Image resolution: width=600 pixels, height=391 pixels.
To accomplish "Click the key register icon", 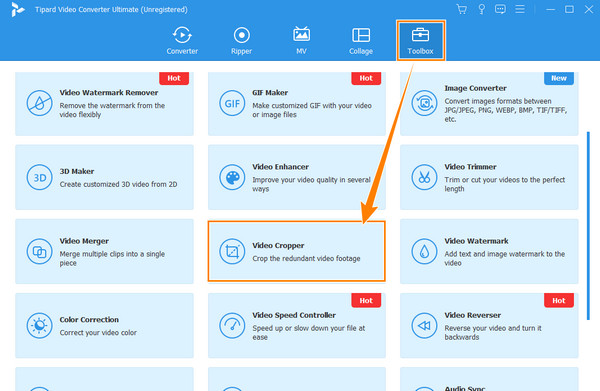I will [x=482, y=9].
